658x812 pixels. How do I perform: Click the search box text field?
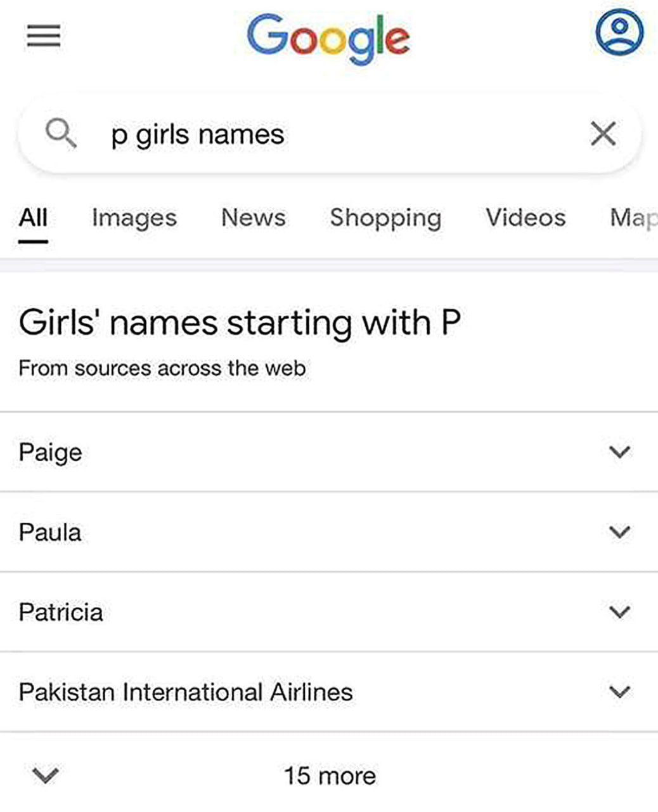(330, 134)
